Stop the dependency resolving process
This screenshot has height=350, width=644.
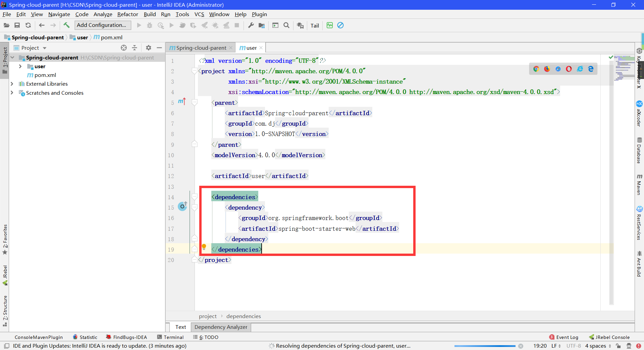pos(521,346)
